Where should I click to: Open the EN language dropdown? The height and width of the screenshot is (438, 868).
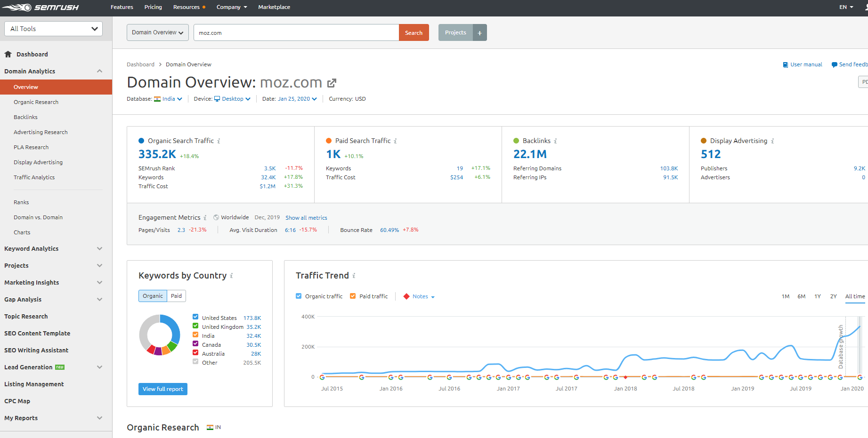(846, 7)
